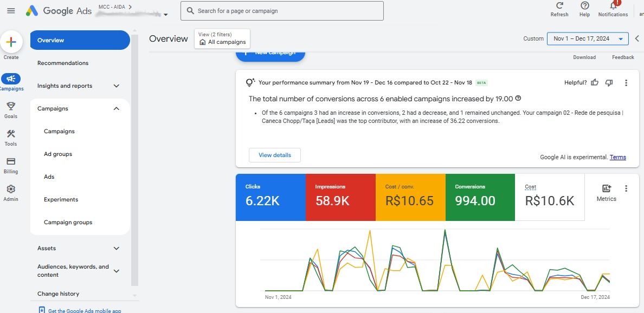Click the lightbulb insights icon
The image size is (644, 313).
pos(250,82)
